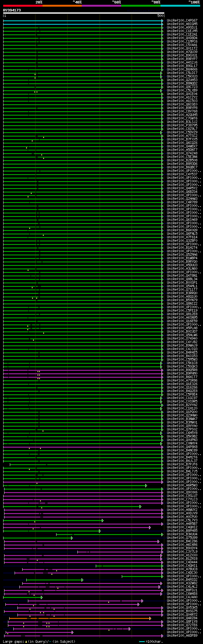Select hit label UniRef100_A6DFB9
This screenshot has width=203, height=644.
(x=182, y=636)
